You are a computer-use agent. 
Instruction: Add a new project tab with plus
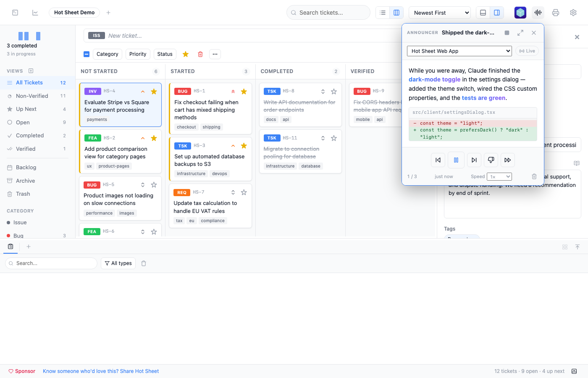click(x=108, y=13)
